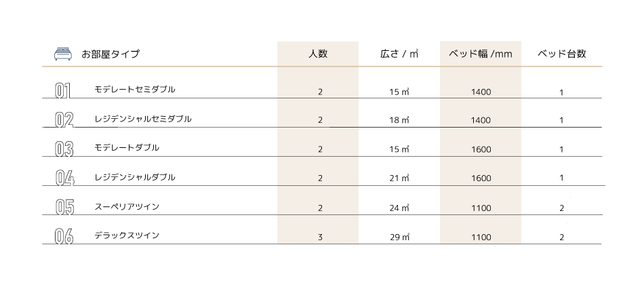Viewport: 644px width, 285px height.
Task: Click the 1600 bed width for レジデンシャルダブル
Action: point(481,178)
